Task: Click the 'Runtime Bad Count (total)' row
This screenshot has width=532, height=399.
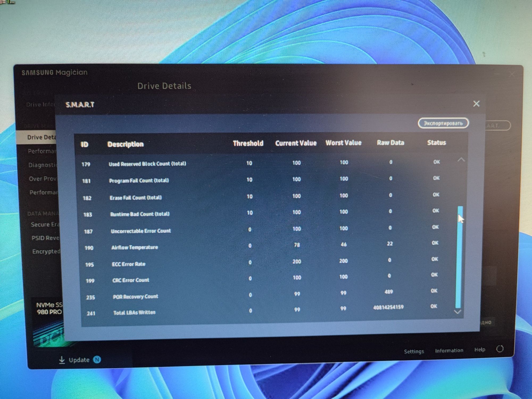Action: (x=266, y=213)
